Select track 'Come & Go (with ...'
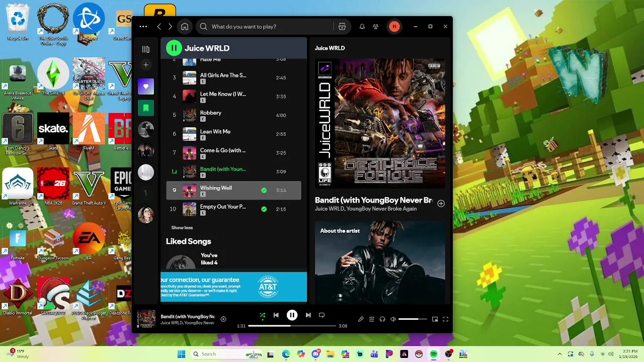The width and height of the screenshot is (644, 362). [233, 153]
